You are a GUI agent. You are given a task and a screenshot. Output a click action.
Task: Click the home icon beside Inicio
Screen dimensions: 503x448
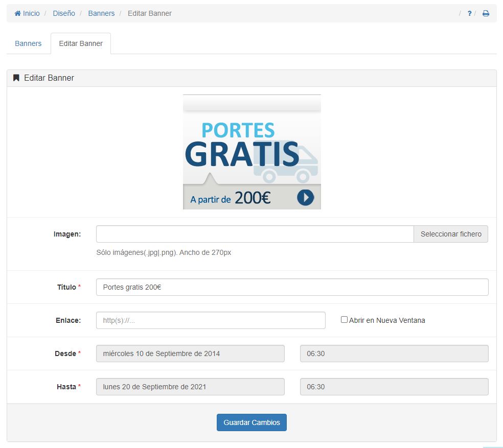click(17, 13)
